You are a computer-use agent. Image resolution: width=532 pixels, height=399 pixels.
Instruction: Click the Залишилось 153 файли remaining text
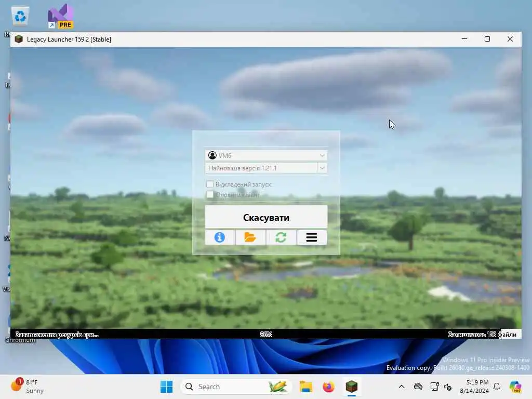coord(482,335)
